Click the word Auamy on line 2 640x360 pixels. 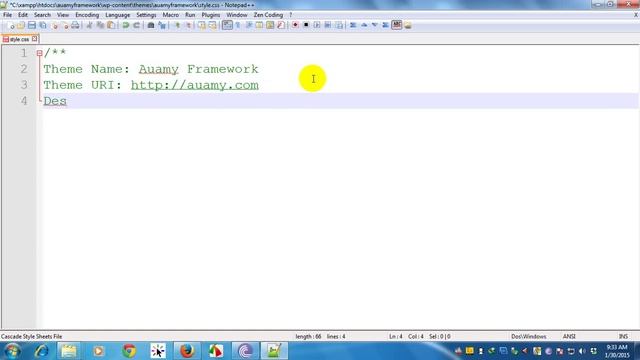coord(158,69)
